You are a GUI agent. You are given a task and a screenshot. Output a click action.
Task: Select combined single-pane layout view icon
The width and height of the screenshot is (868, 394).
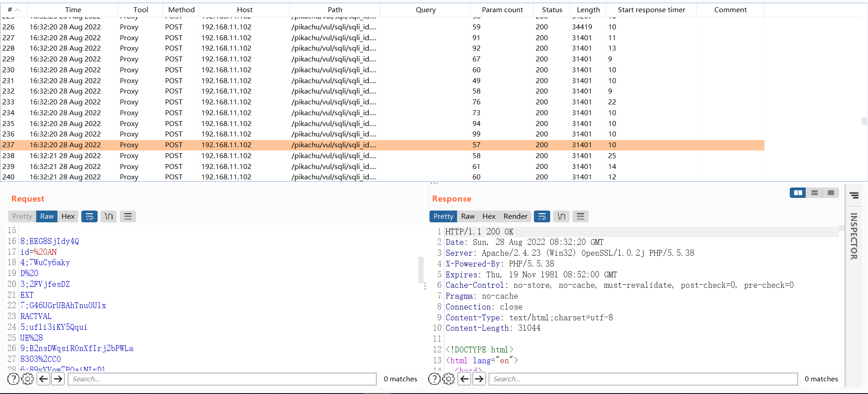[x=830, y=193]
